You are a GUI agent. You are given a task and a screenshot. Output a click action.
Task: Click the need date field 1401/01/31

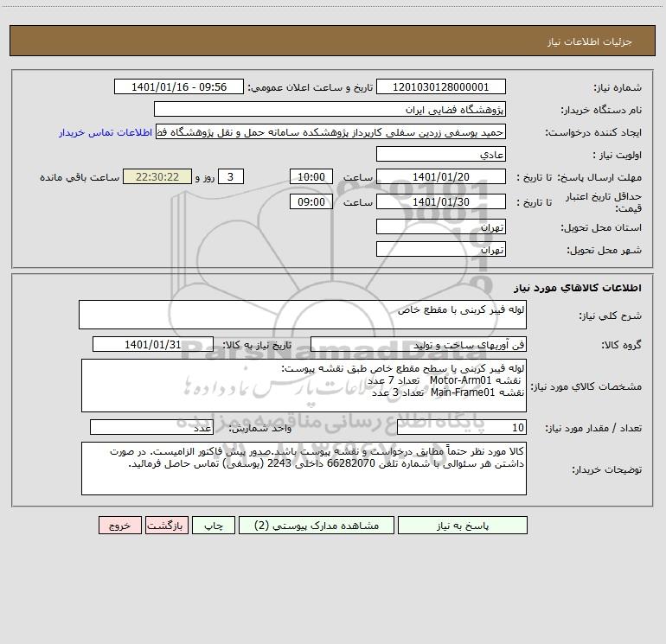point(153,344)
